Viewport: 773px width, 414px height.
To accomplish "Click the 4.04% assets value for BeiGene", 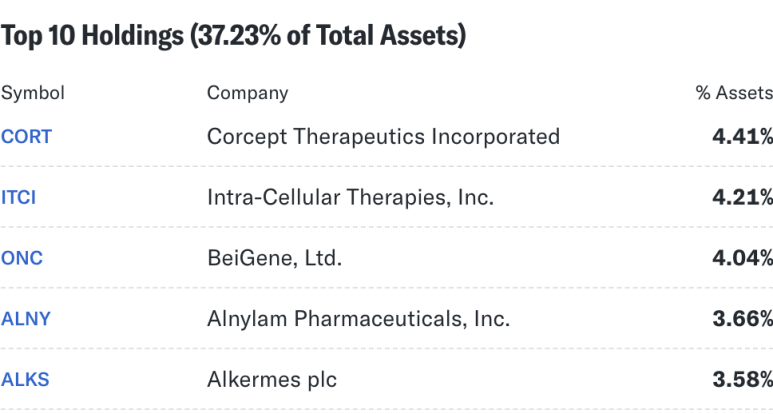I will tap(742, 258).
